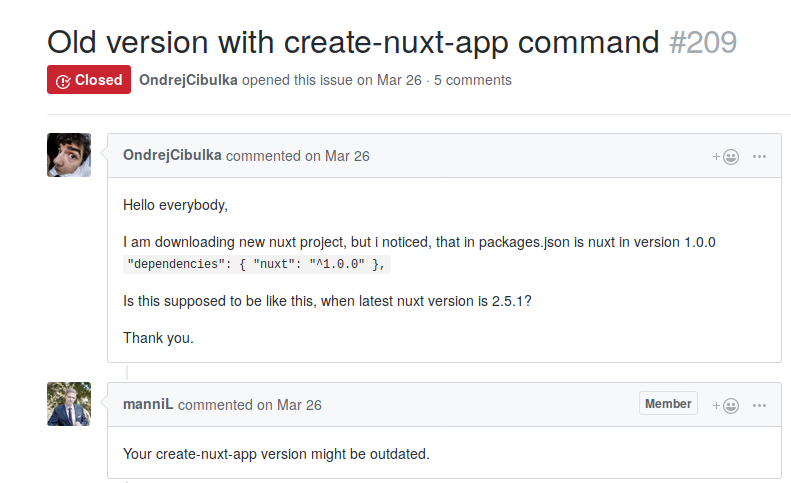Image resolution: width=791 pixels, height=483 pixels.
Task: Click the Member badge on manniL's comment
Action: click(x=668, y=404)
